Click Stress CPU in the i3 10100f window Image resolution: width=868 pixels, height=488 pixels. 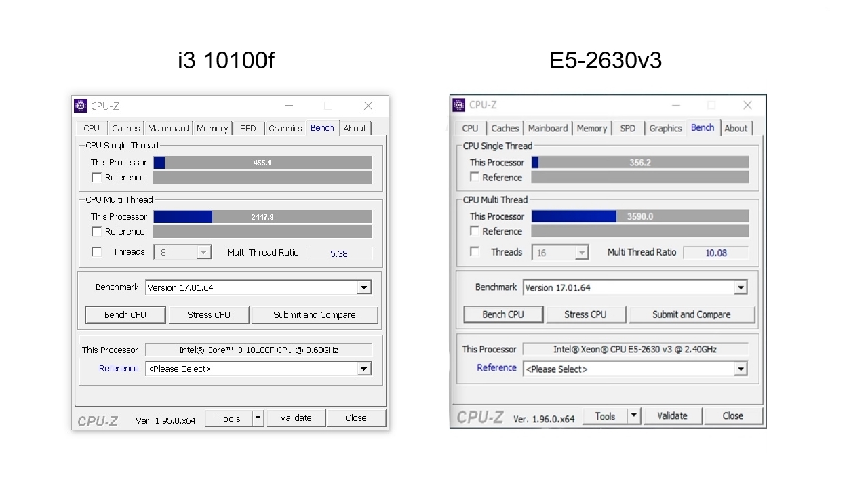pyautogui.click(x=209, y=314)
